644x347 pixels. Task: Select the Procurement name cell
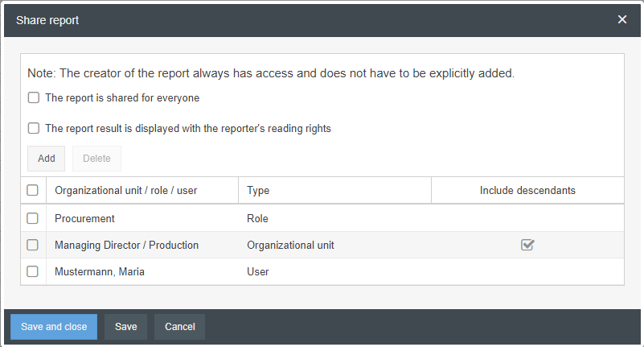coord(84,218)
